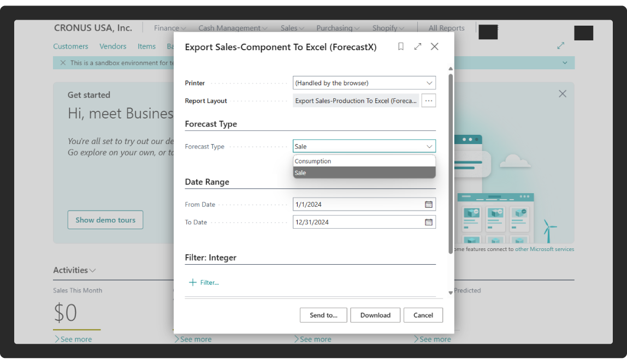The height and width of the screenshot is (364, 627).
Task: Choose Consumption from the Forecast Type list
Action: 364,161
